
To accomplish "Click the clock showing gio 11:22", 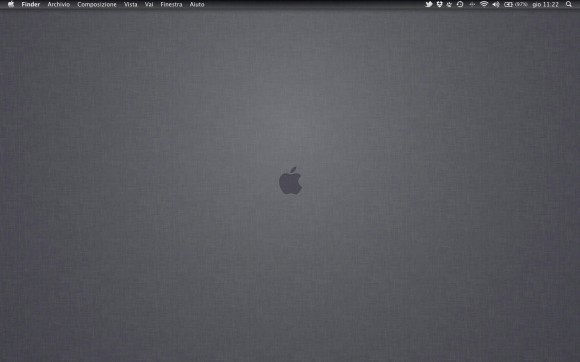I will tap(545, 4).
